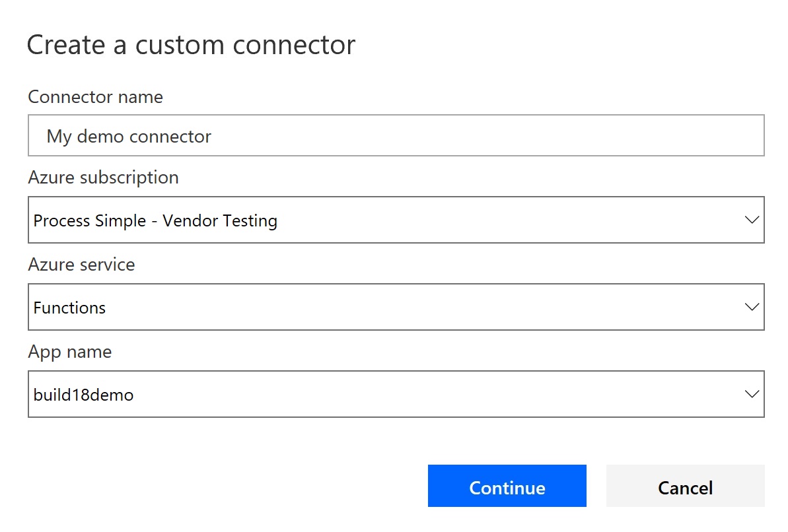Image resolution: width=788 pixels, height=532 pixels.
Task: Select the 'Process Simple - Vendor Testing' value
Action: (x=155, y=220)
